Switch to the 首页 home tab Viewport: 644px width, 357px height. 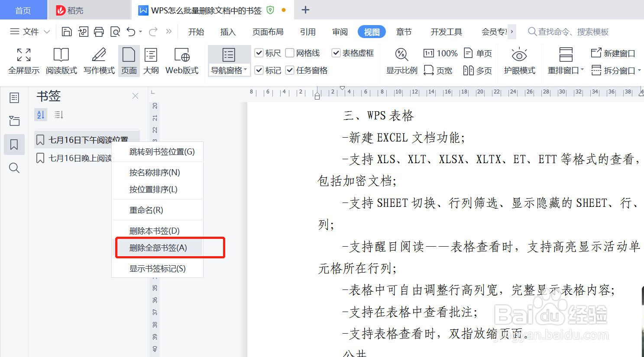pyautogui.click(x=23, y=10)
